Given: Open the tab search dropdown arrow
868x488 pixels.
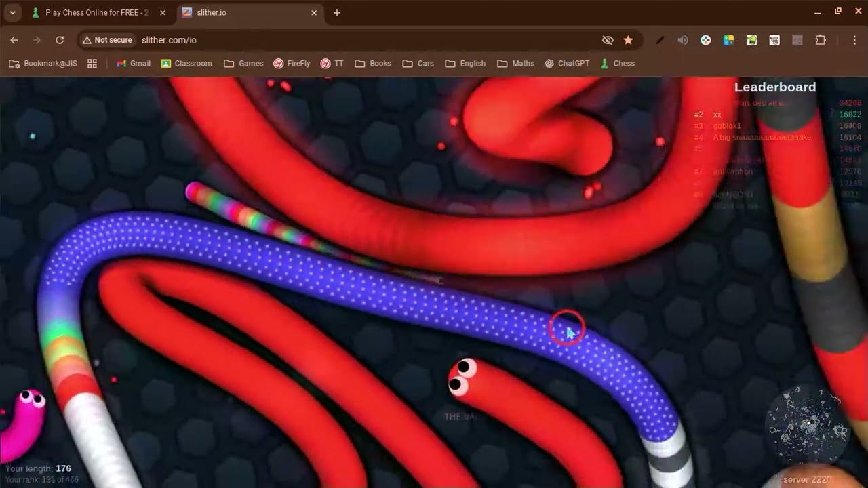Looking at the screenshot, I should [12, 12].
